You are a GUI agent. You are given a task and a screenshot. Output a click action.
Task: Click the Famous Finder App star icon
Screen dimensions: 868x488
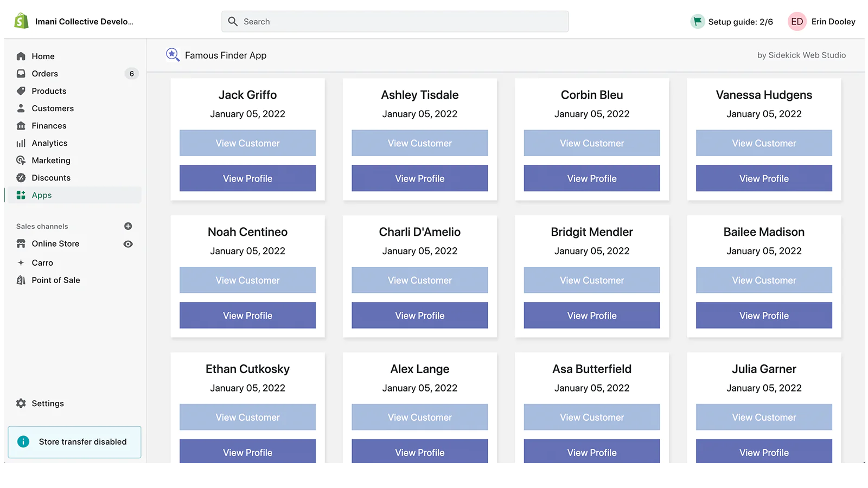[x=173, y=55]
